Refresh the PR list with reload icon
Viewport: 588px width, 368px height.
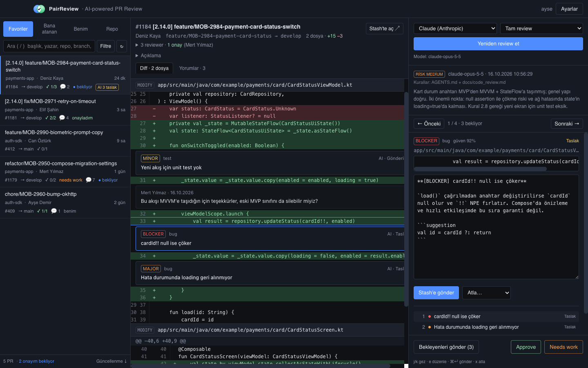[x=122, y=46]
